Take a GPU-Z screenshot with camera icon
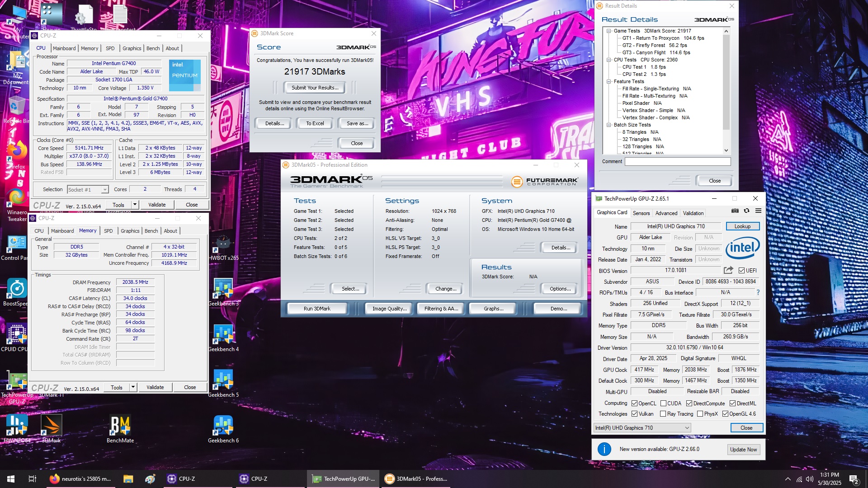868x488 pixels. pyautogui.click(x=735, y=211)
